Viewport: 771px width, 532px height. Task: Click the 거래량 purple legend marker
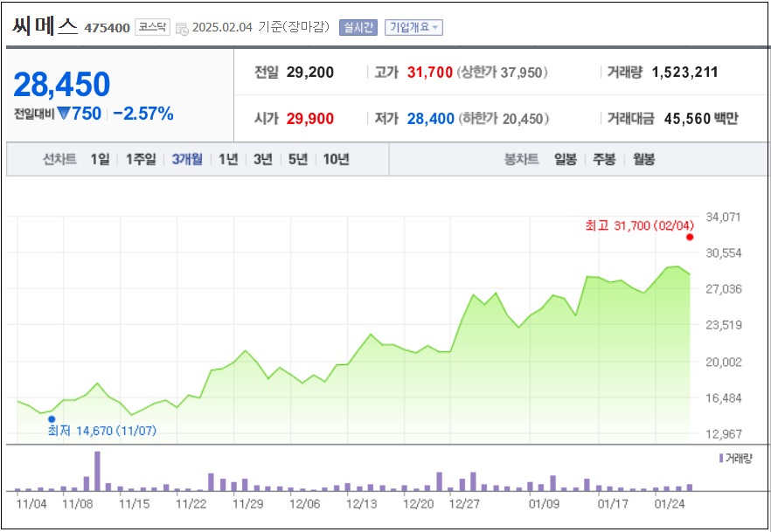coord(721,459)
